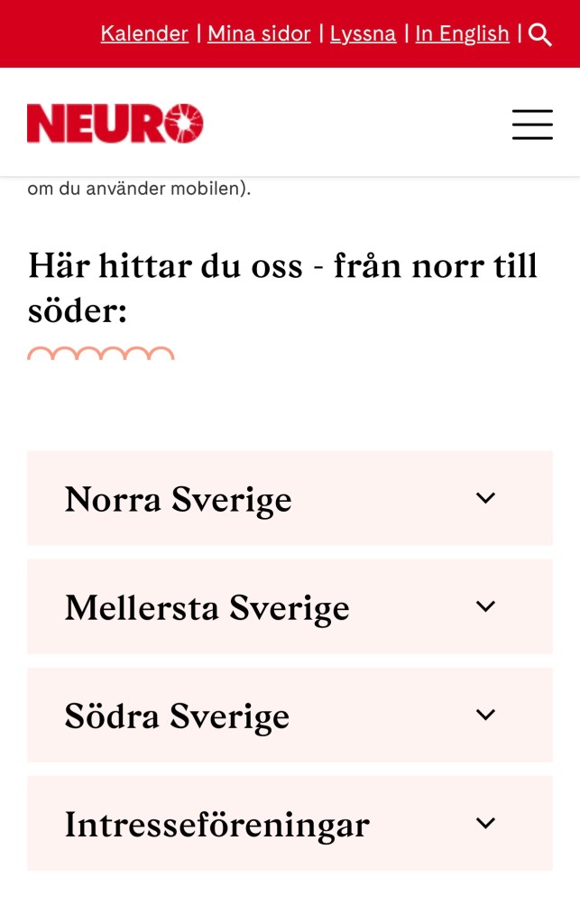
Task: Click the Lyssna link
Action: tap(363, 34)
